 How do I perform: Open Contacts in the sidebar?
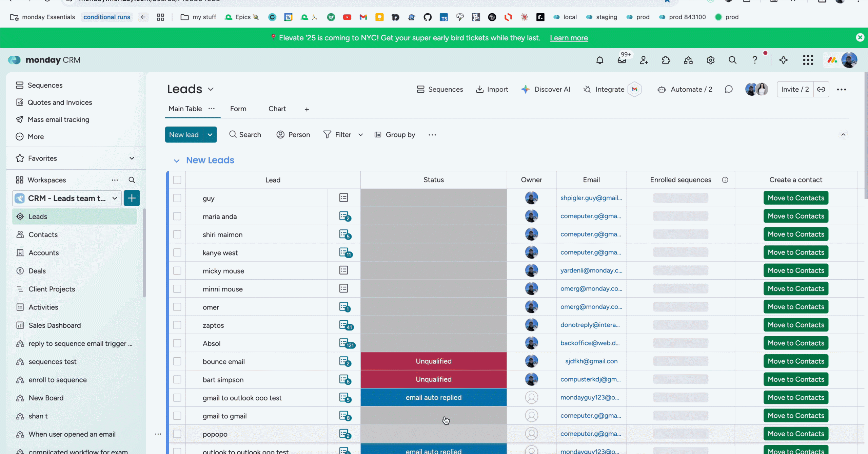[x=43, y=234]
